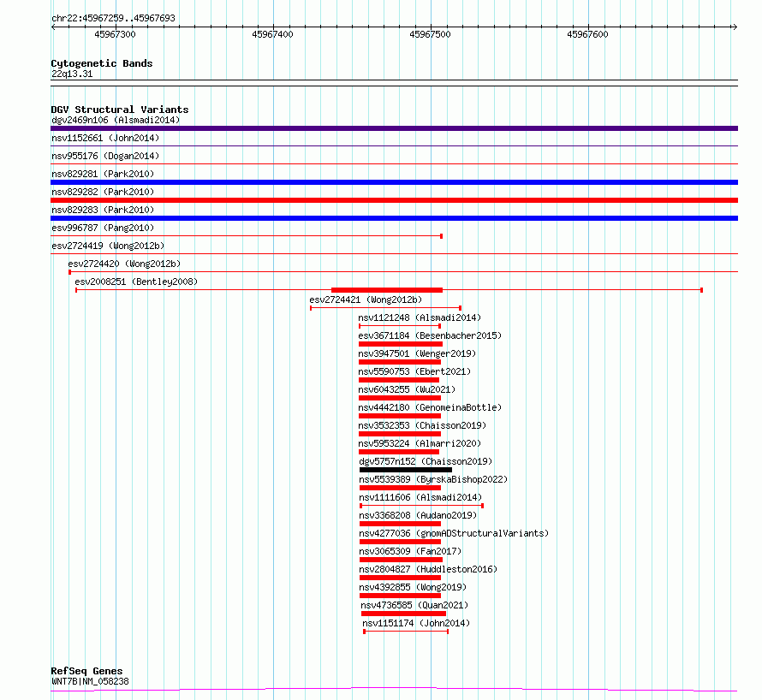This screenshot has height=700, width=762.
Task: Select the nsv3532353 (Chaisson2019) label
Action: 422,425
